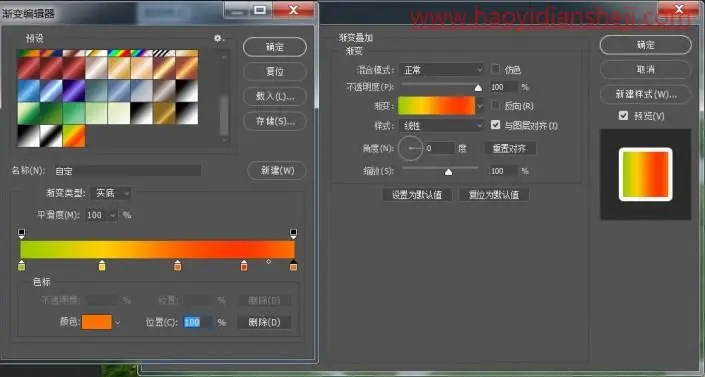This screenshot has height=377, width=705.
Task: Select the left opacity stop above gradient
Action: coord(22,233)
